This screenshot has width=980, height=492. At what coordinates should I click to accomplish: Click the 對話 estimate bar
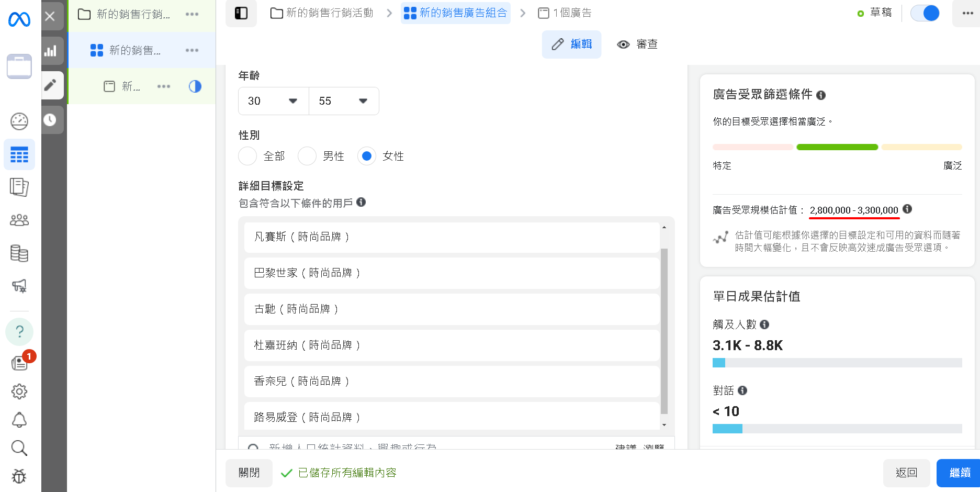(837, 429)
